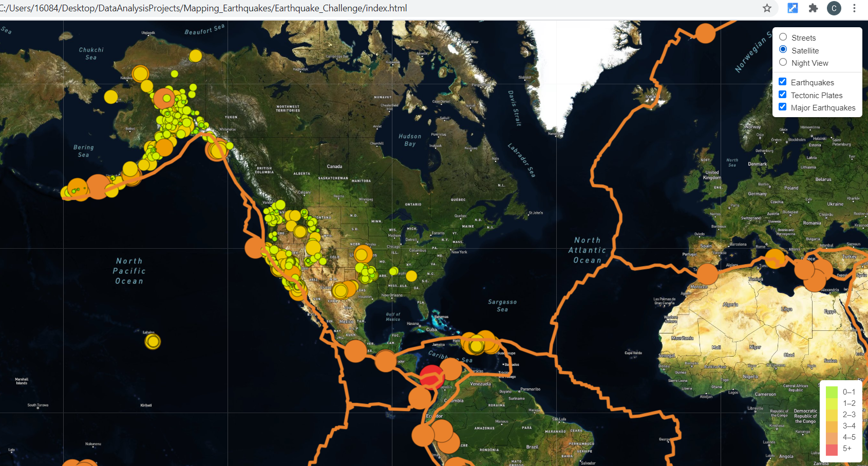Click the orange marker over Kansas
Screen dimensions: 868x466
click(x=363, y=254)
